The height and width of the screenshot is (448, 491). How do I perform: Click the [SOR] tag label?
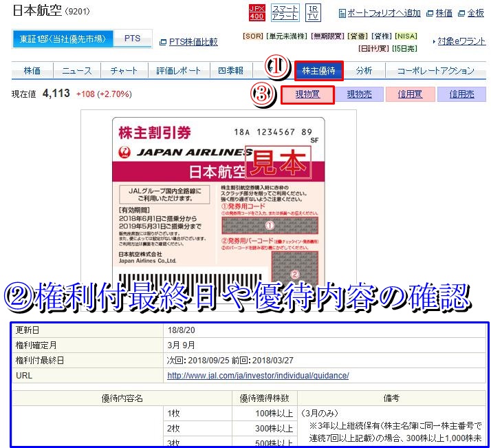(x=252, y=36)
